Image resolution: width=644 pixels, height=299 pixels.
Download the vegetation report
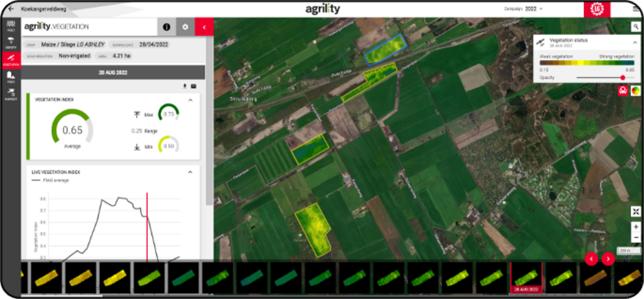pos(185,86)
